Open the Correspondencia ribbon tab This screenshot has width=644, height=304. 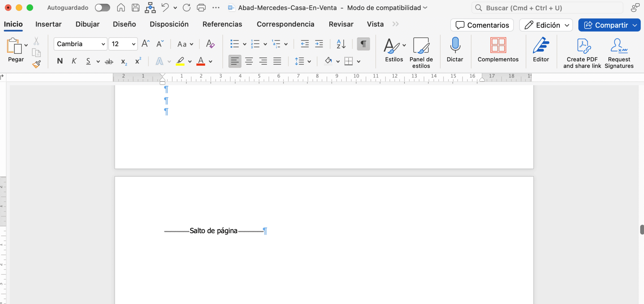285,24
